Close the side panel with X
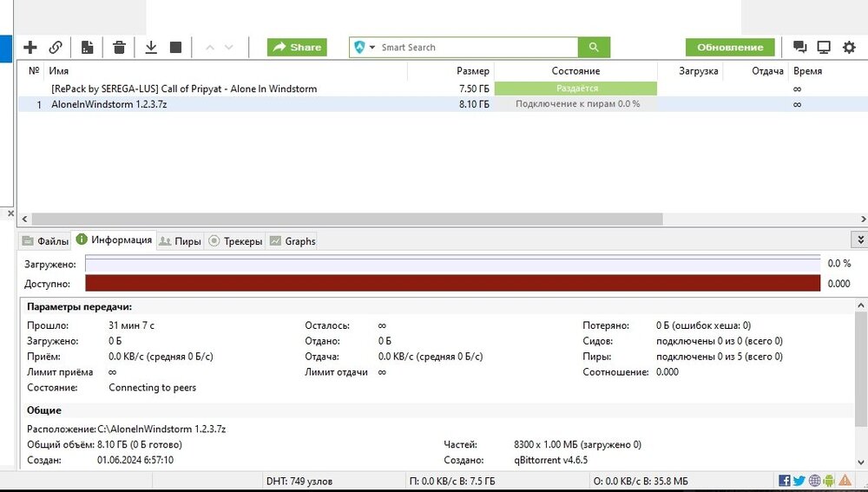 pyautogui.click(x=10, y=213)
